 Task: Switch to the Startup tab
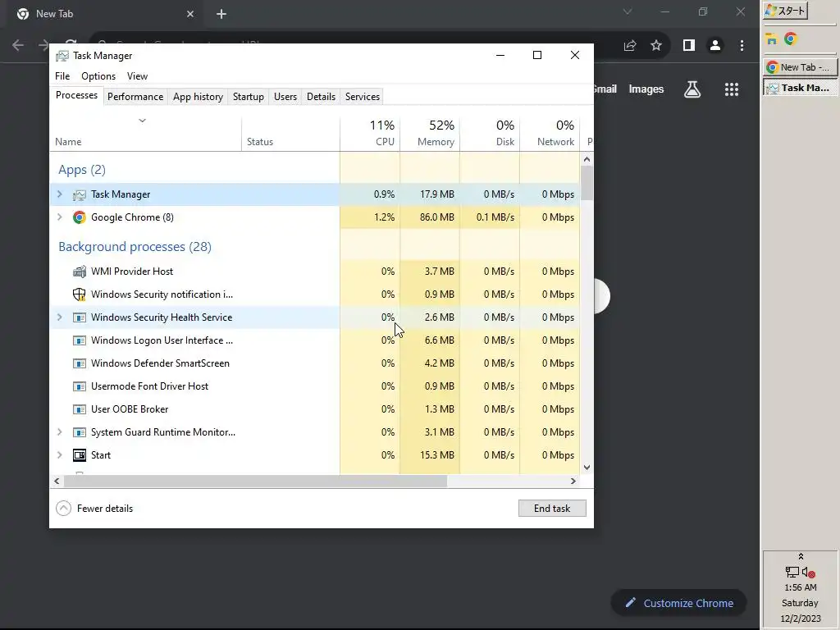coord(248,97)
